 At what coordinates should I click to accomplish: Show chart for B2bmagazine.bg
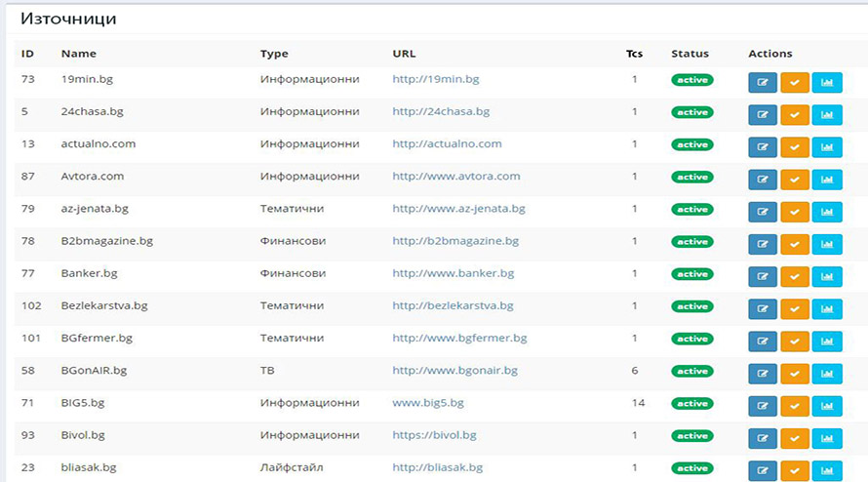[827, 244]
